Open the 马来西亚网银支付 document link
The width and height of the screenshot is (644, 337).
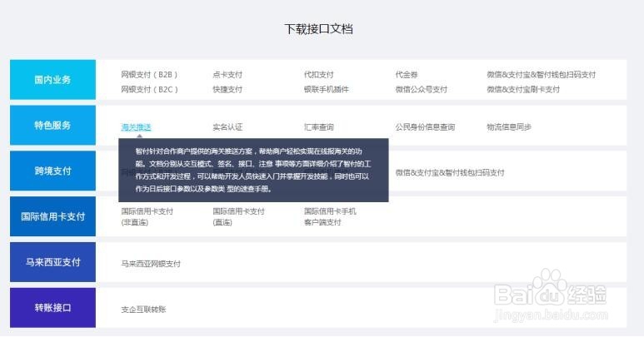151,264
